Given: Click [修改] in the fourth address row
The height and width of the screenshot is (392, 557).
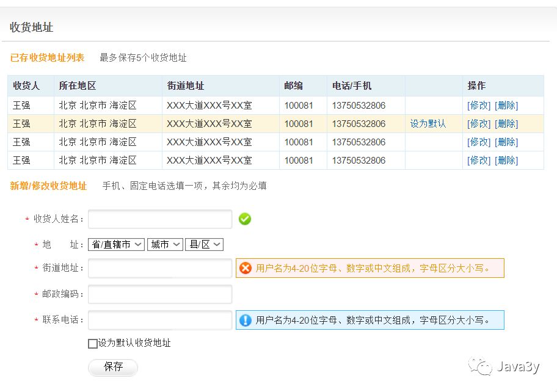Looking at the screenshot, I should click(x=479, y=161).
